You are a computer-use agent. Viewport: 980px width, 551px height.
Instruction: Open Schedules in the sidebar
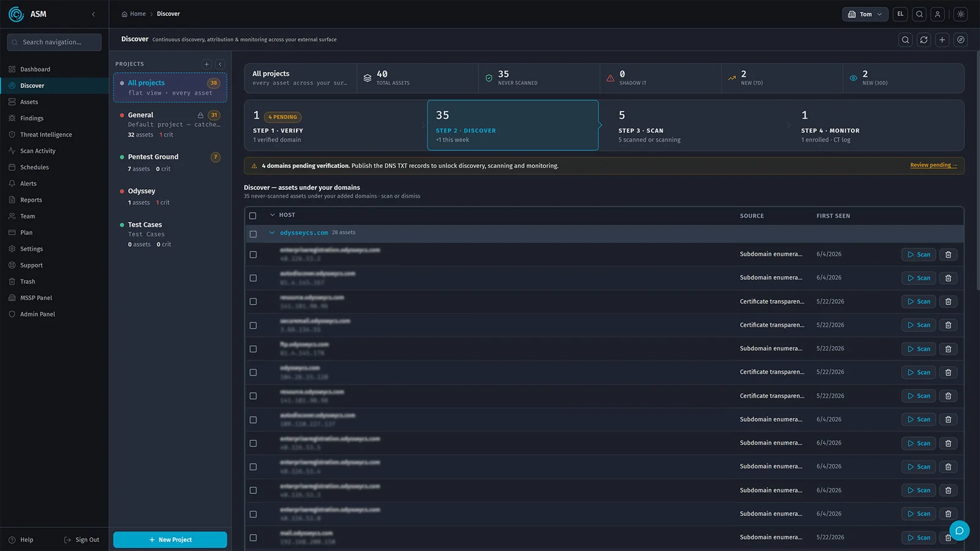(55, 167)
